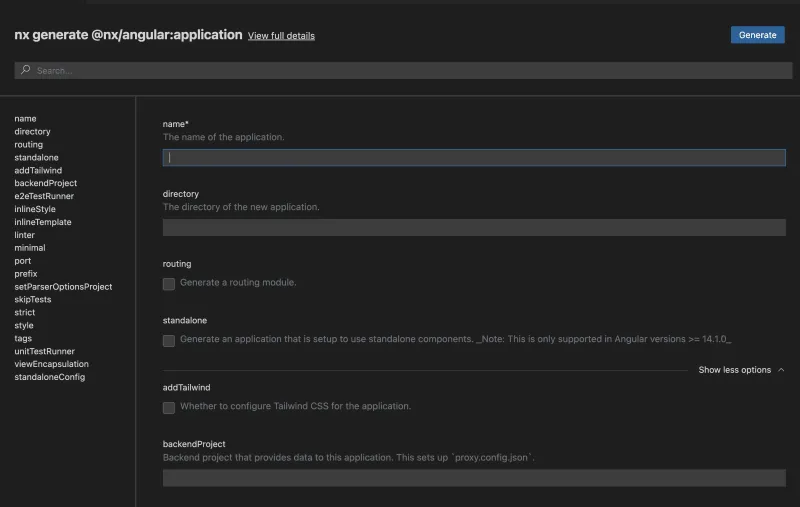800x507 pixels.
Task: Click into the directory input field
Action: coord(474,228)
